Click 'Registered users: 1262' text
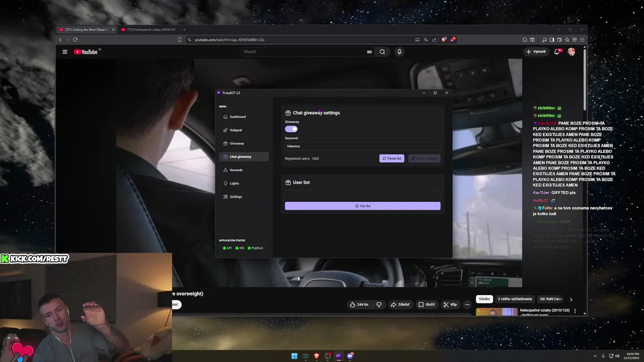This screenshot has width=644, height=362. click(x=302, y=158)
